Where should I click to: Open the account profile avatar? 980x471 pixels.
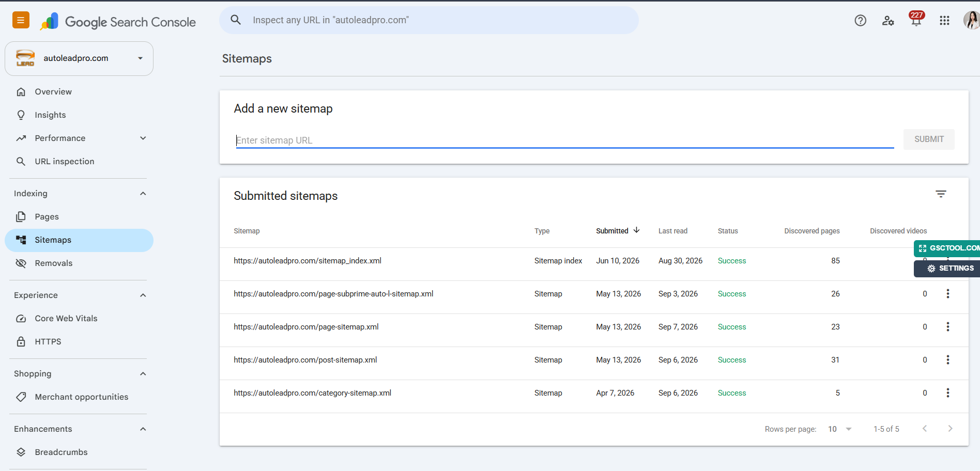pyautogui.click(x=971, y=21)
